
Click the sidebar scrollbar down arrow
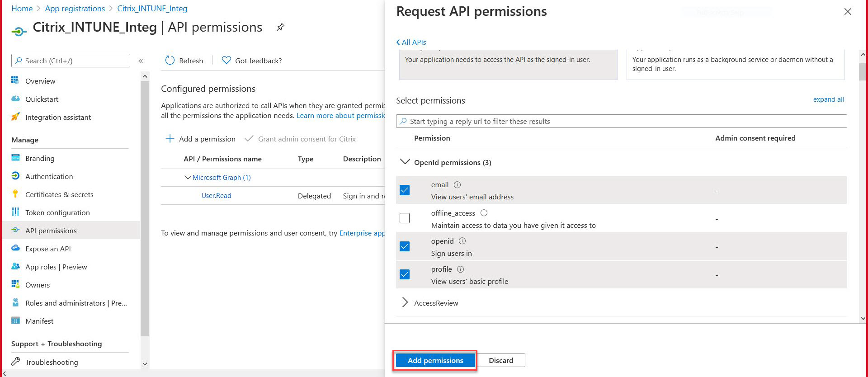click(145, 364)
